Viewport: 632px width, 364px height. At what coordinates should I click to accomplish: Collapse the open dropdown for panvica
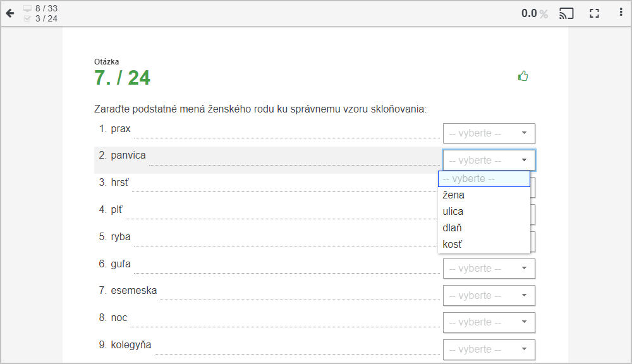click(489, 160)
